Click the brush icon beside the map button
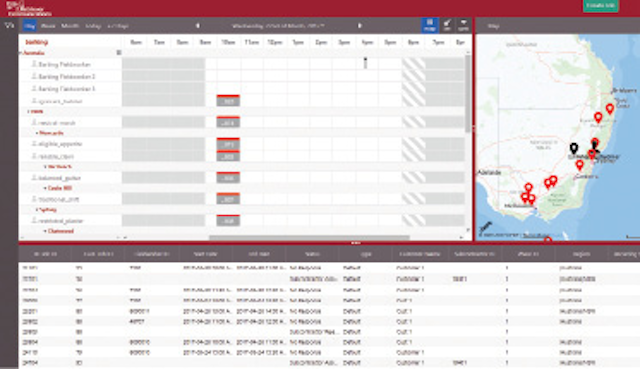 pos(447,25)
